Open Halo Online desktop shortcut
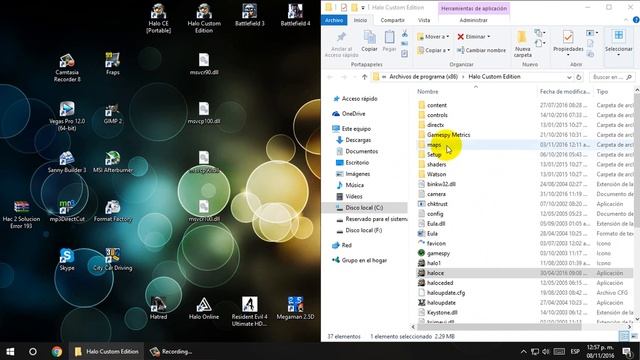Screen dimensions: 640x360 tap(204, 309)
